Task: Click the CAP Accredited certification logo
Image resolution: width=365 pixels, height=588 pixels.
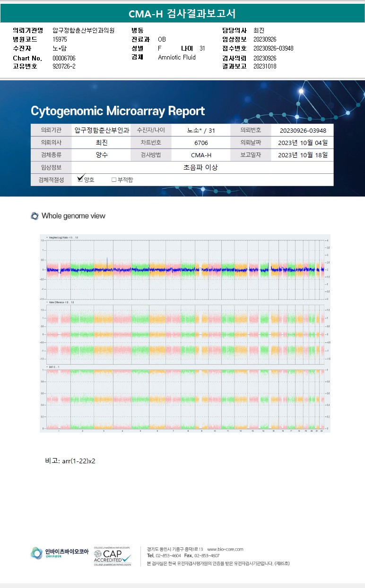Action: (x=113, y=555)
